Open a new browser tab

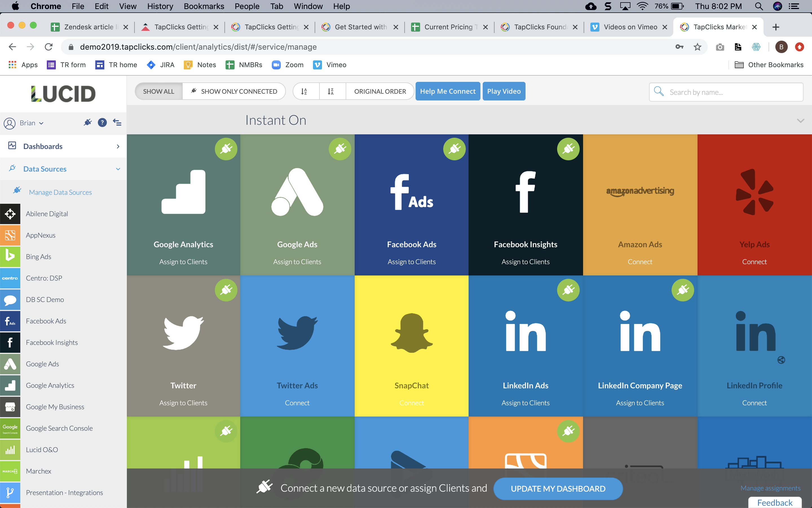click(775, 27)
